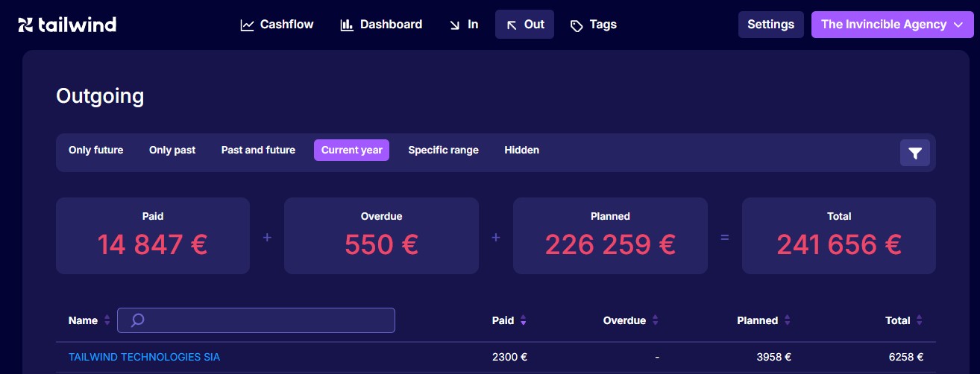Click the search magnifier icon
The image size is (980, 374).
point(137,320)
